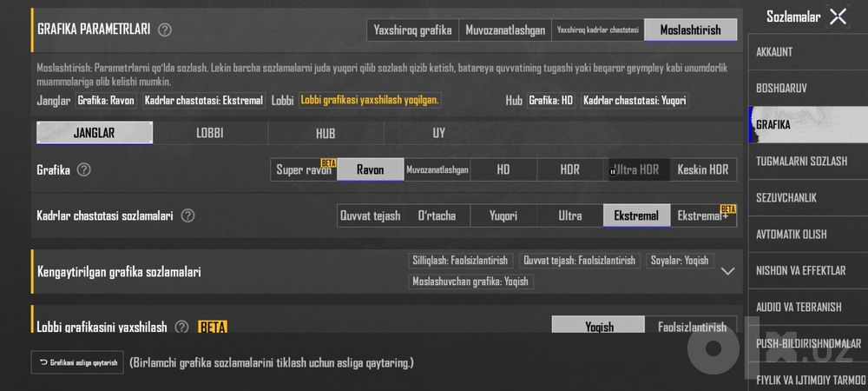The height and width of the screenshot is (391, 868).
Task: Set graphics quality to Ravon
Action: coord(371,169)
